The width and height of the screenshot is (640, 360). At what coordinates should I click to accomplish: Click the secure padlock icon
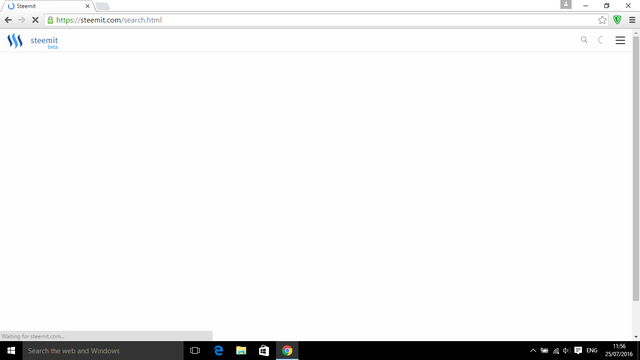[50, 20]
